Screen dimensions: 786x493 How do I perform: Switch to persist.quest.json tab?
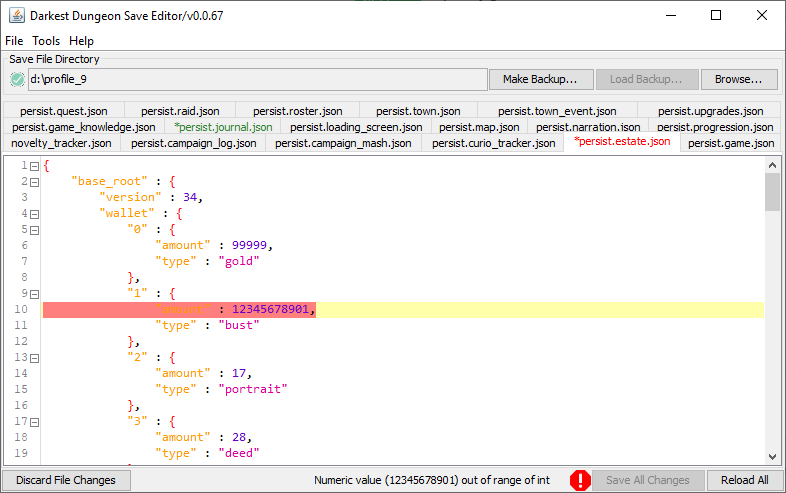[x=64, y=111]
